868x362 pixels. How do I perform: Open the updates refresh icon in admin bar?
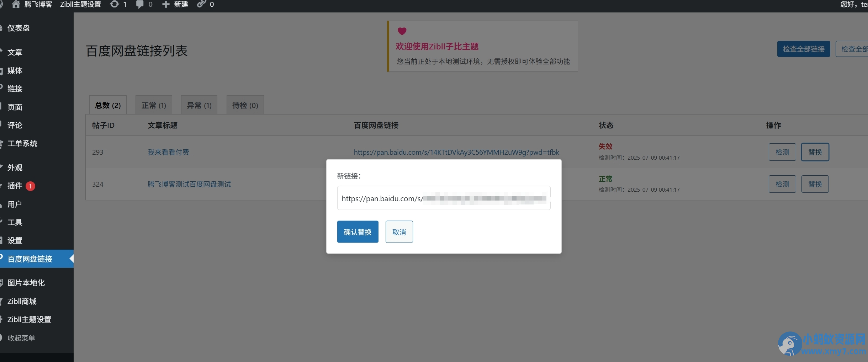[x=114, y=4]
